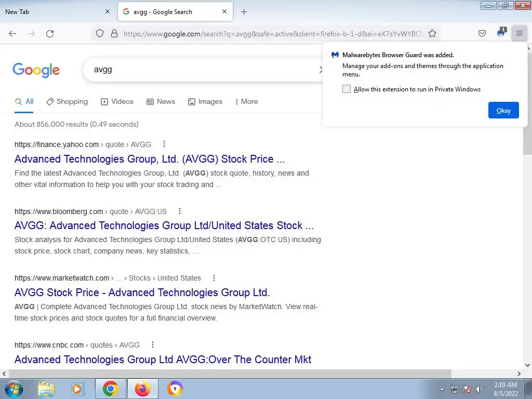The width and height of the screenshot is (532, 399).
Task: Select the All search filter
Action: 24,101
